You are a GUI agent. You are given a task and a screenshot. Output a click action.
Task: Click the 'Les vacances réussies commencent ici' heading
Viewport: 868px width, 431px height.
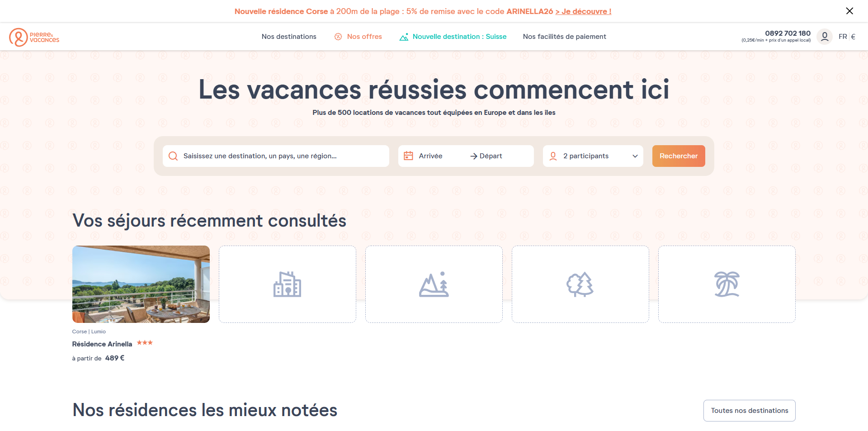pos(434,90)
